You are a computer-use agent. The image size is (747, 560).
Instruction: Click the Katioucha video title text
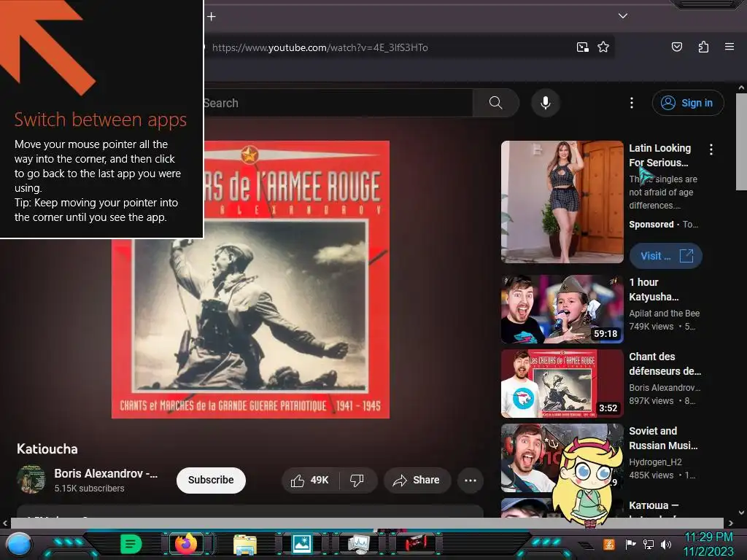click(x=47, y=449)
